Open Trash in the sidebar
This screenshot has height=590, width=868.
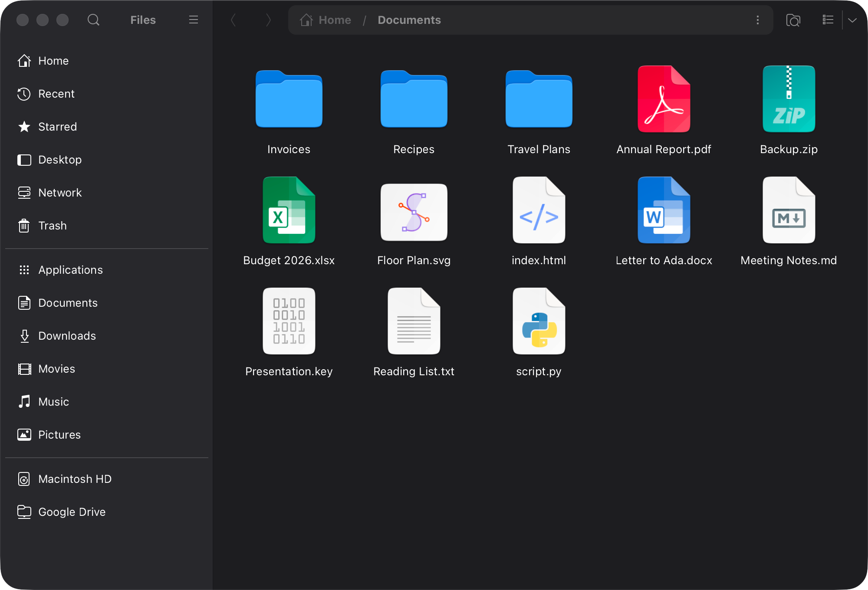[107, 226]
